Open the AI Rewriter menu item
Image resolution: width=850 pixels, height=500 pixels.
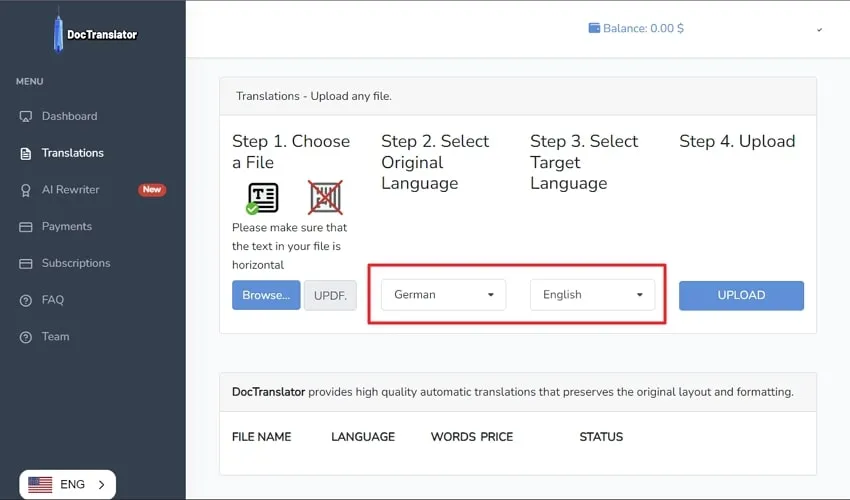click(x=70, y=189)
